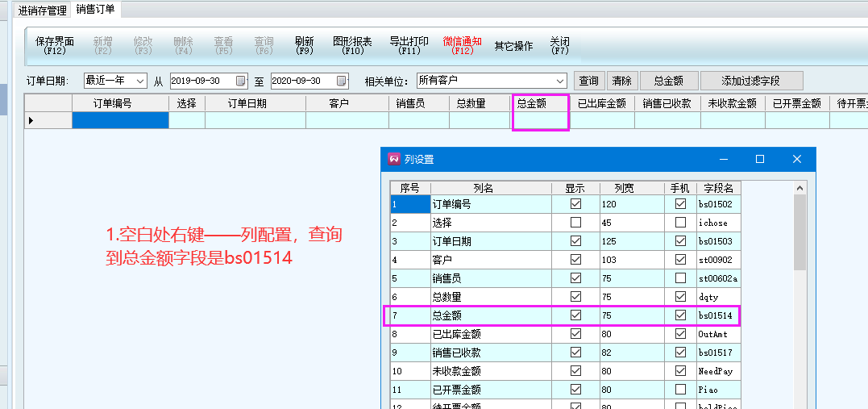Open the 其它操作 toolbar menu
Image resolution: width=868 pixels, height=409 pixels.
coord(513,46)
